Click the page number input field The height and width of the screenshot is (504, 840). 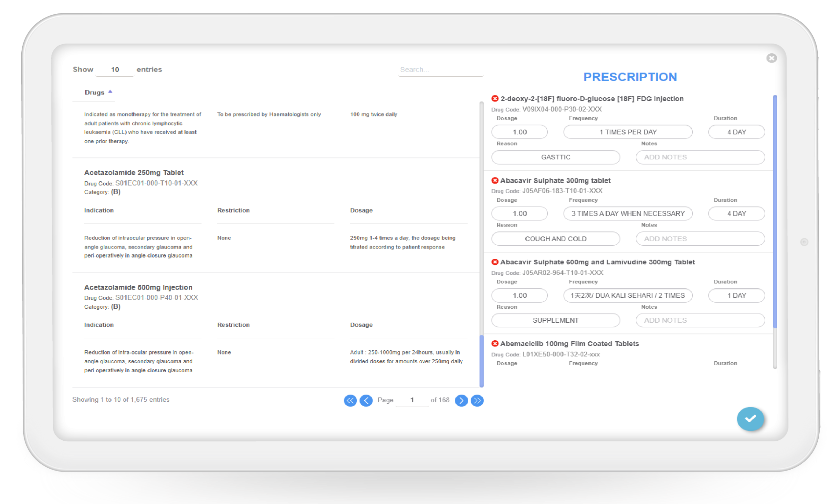pyautogui.click(x=412, y=400)
